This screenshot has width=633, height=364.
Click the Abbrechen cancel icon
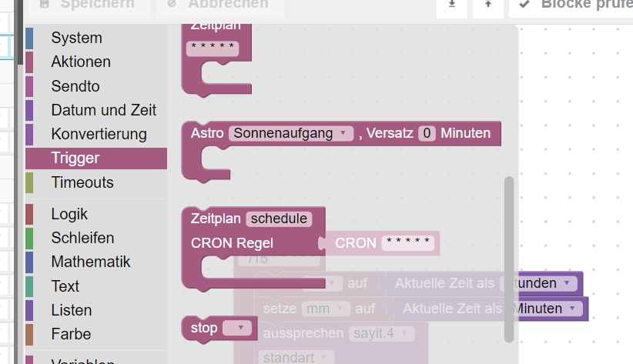[x=172, y=4]
